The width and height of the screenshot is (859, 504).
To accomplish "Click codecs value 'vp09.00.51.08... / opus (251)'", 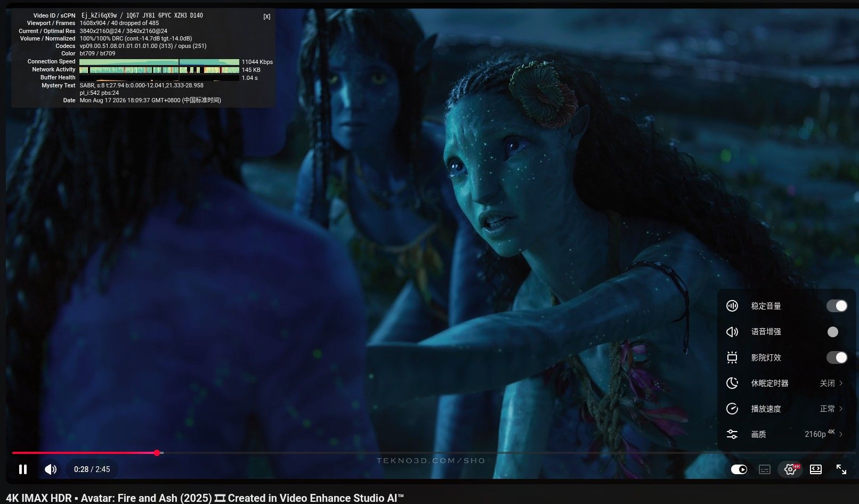I will tap(143, 46).
